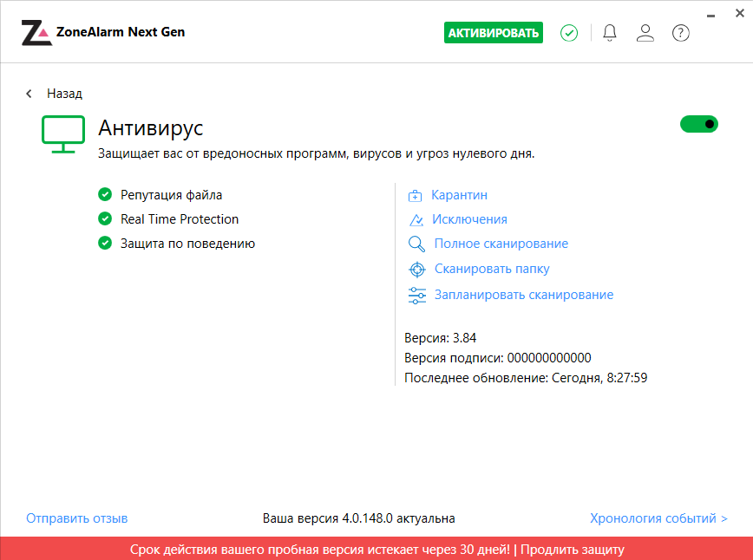Open notifications bell icon
The width and height of the screenshot is (753, 560).
tap(609, 33)
